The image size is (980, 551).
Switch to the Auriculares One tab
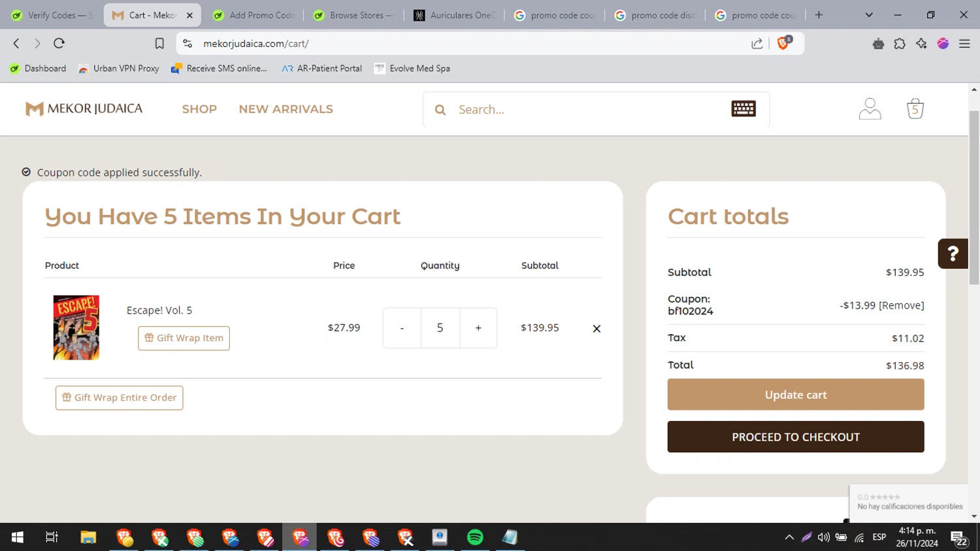click(455, 15)
